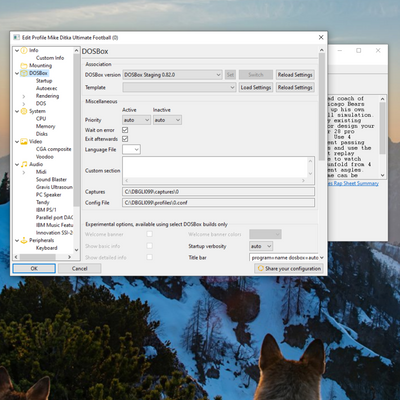Select Voodoo in the tree
Screen dimensions: 400x400
coord(44,157)
